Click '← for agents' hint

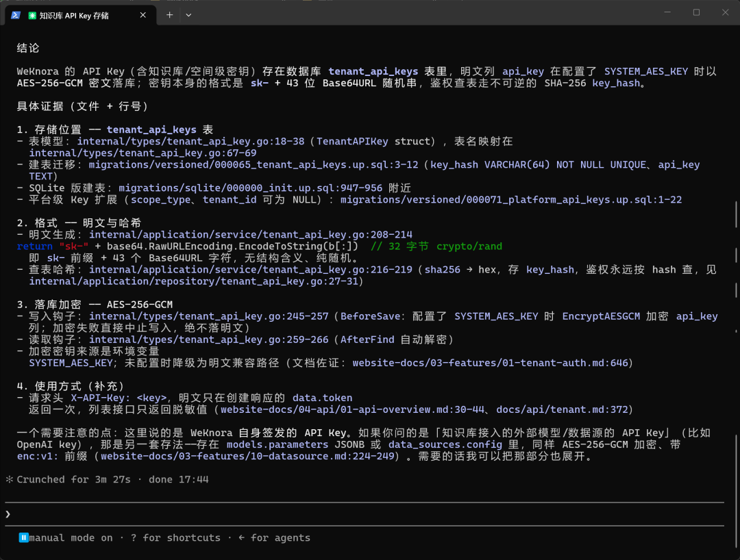tap(274, 537)
